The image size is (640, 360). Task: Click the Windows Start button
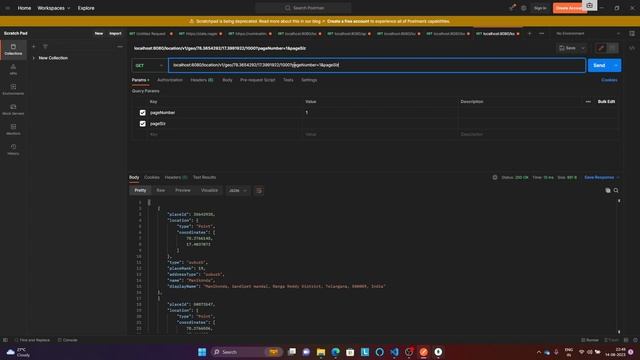[x=202, y=352]
